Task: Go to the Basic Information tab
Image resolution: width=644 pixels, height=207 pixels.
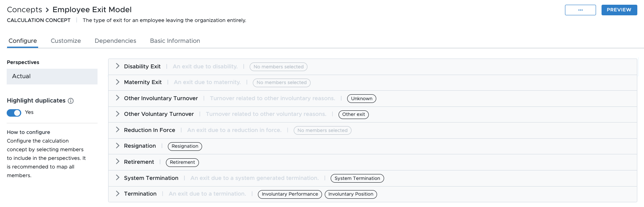Action: point(175,41)
